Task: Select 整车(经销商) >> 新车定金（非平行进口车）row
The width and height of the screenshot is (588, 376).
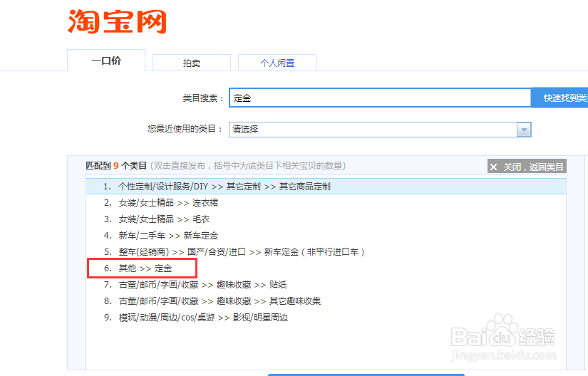Action: coord(326,251)
